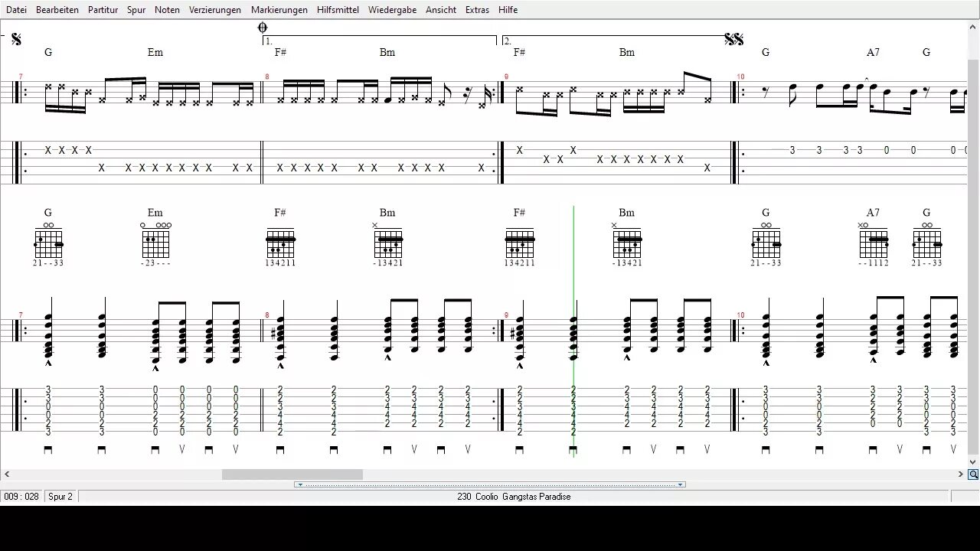Open the Extras menu
This screenshot has width=980, height=551.
tap(477, 10)
